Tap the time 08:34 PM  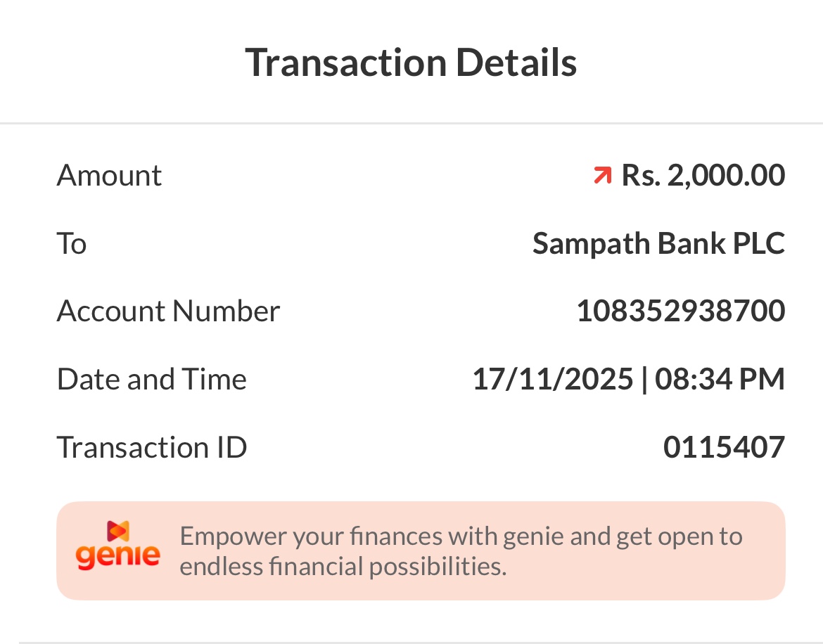(x=720, y=379)
